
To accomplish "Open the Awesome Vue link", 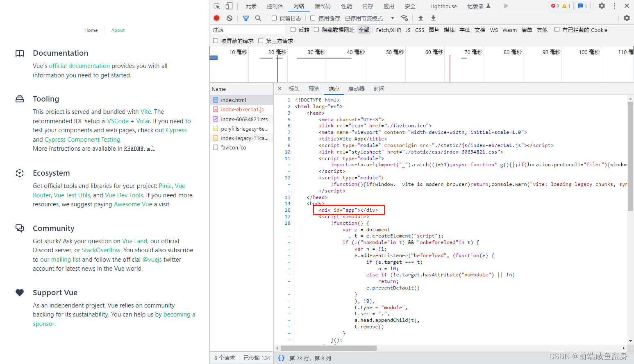I will (133, 204).
